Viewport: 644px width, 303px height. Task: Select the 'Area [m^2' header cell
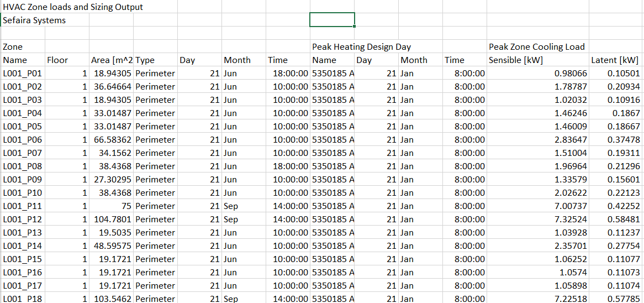111,60
